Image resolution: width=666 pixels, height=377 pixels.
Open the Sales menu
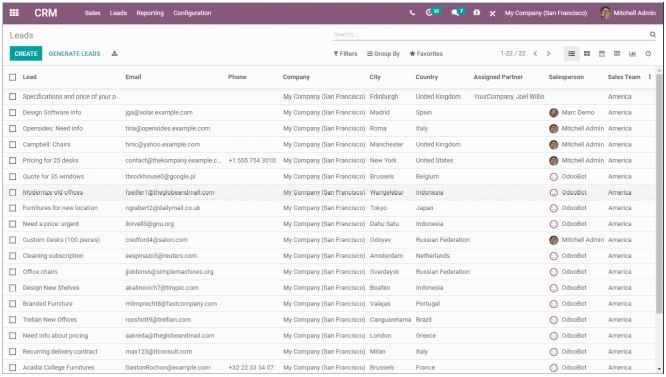[92, 13]
